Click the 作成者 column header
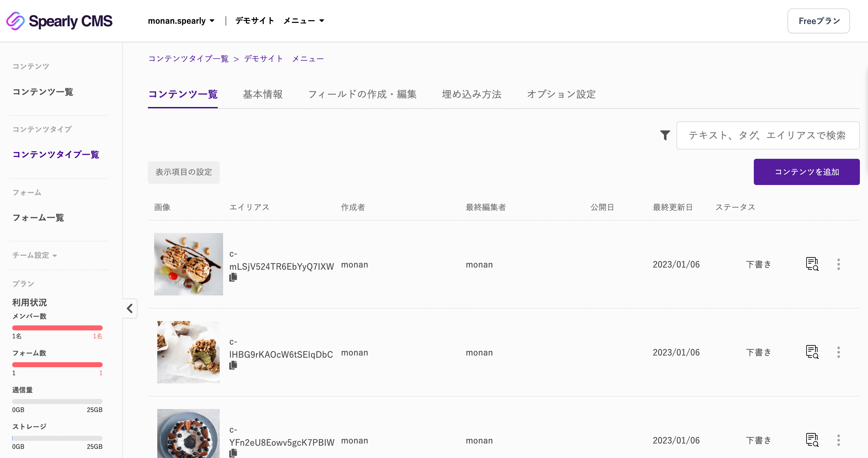This screenshot has height=458, width=868. click(353, 207)
